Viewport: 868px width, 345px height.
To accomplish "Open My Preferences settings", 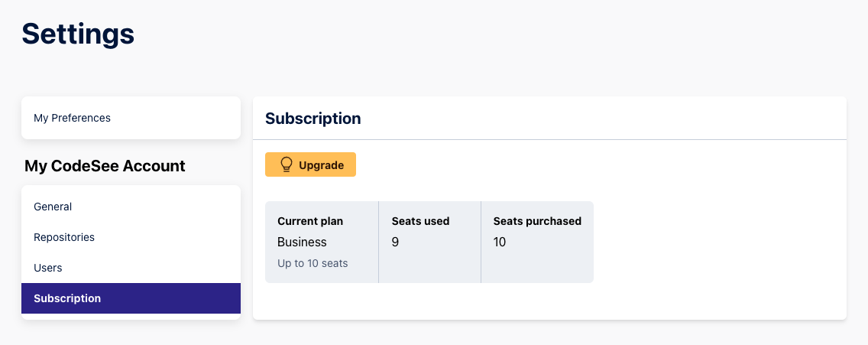I will tap(72, 118).
